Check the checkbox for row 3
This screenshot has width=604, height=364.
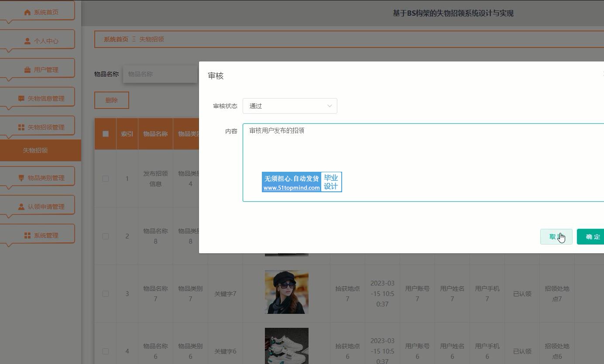[106, 294]
